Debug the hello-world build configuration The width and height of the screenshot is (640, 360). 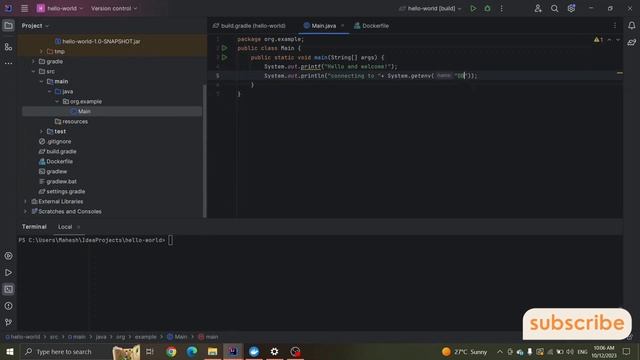pos(487,8)
